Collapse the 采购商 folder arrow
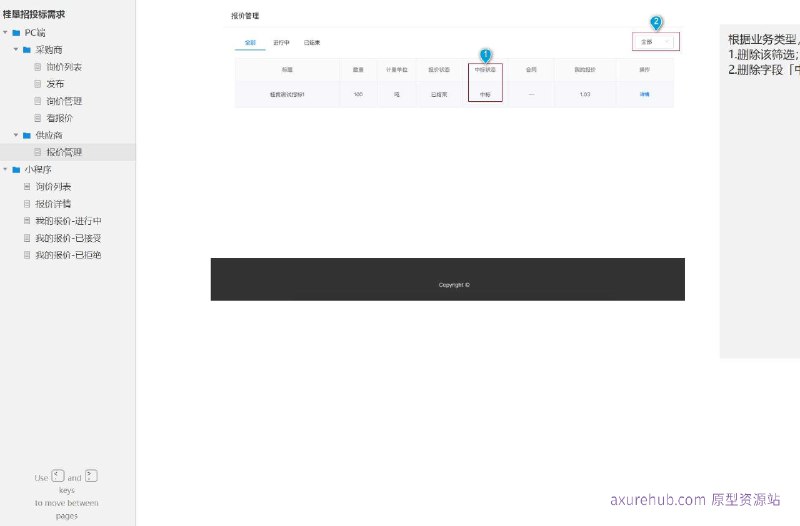Screen dimensions: 800x526 (16, 49)
